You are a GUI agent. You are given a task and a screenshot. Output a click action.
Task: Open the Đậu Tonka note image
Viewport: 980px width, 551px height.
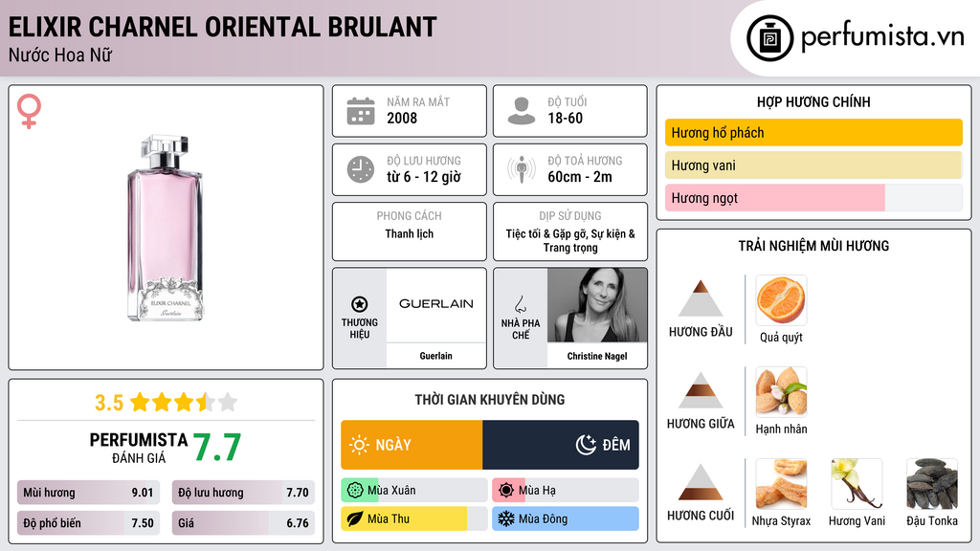pos(932,483)
